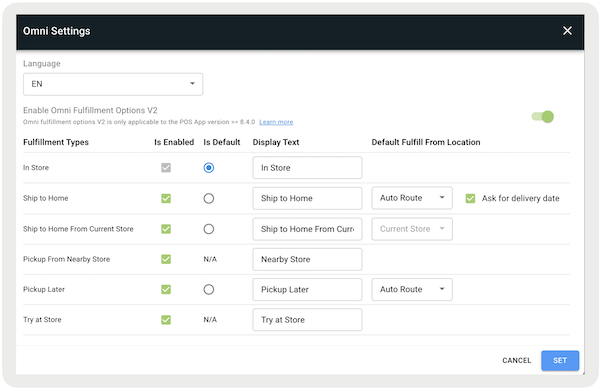Viewport: 600px width, 388px height.
Task: Open the Language dropdown showing EN
Action: click(113, 84)
